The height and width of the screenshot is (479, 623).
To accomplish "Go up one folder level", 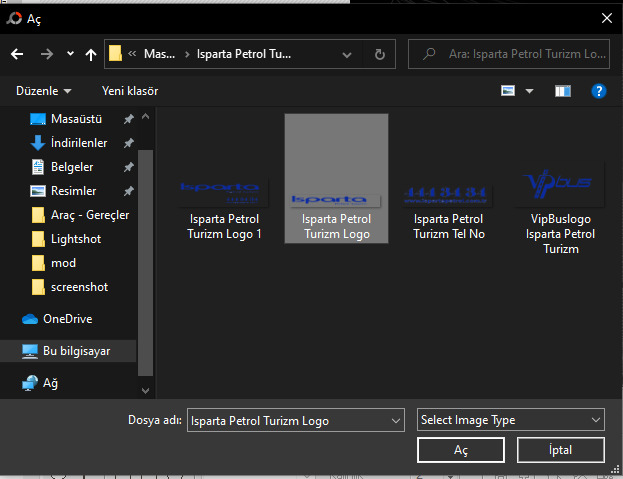I will point(91,54).
